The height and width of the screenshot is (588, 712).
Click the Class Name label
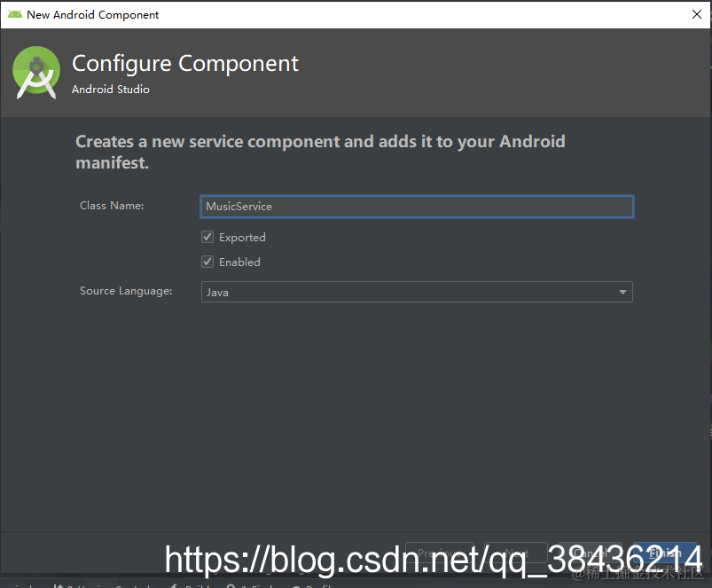point(112,206)
